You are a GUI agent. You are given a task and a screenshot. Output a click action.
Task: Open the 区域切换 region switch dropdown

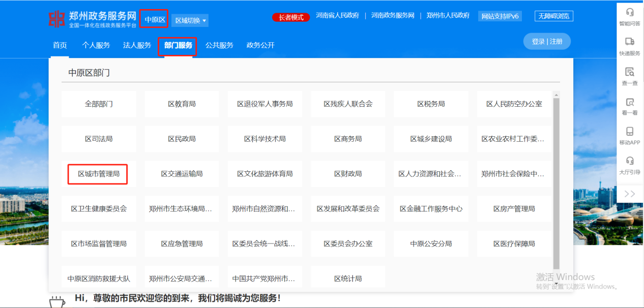click(x=191, y=20)
